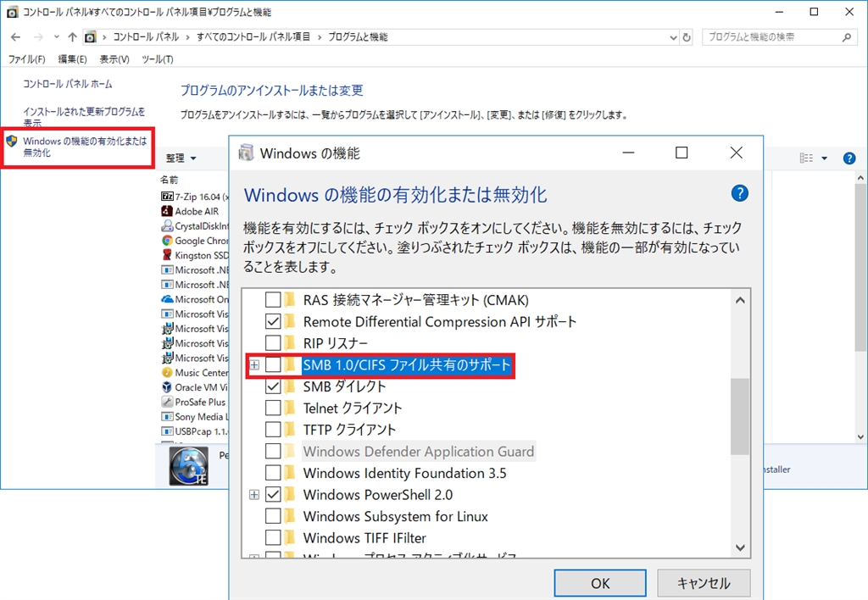This screenshot has height=600, width=868.
Task: Expand the SMB 1.0/CIFS tree node
Action: click(x=254, y=364)
